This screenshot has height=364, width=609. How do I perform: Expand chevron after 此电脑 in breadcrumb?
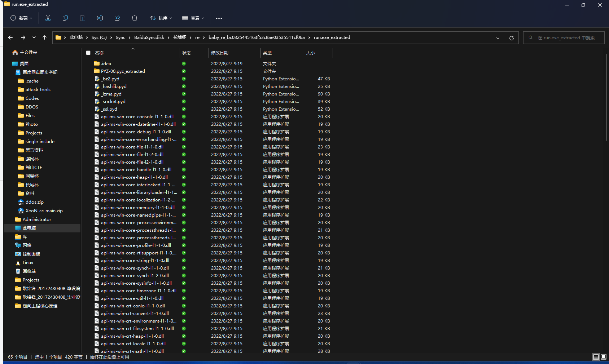87,37
